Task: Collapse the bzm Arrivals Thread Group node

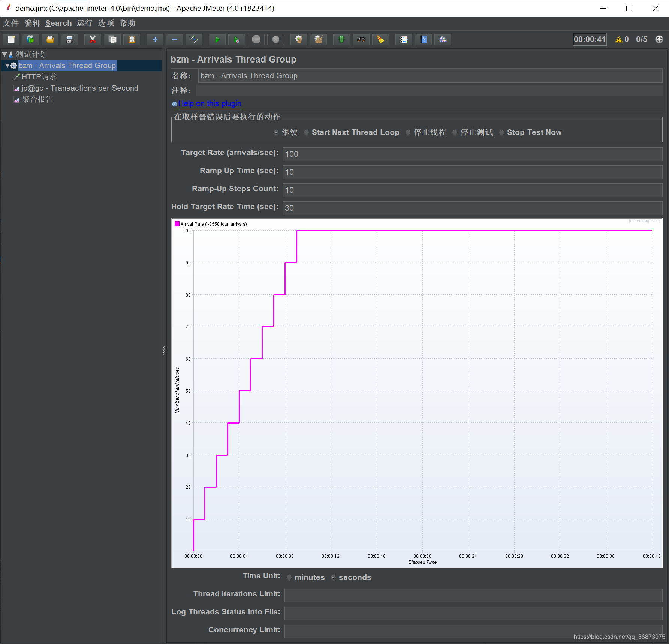Action: click(x=7, y=66)
